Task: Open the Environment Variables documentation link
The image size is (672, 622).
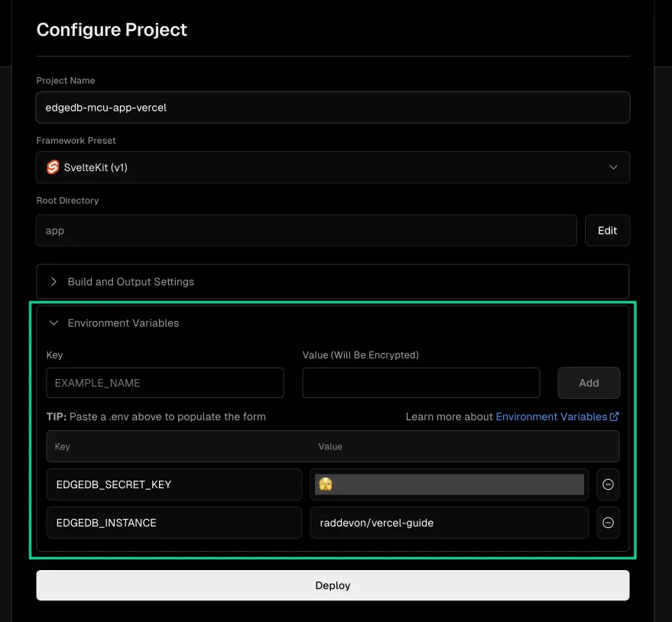Action: [553, 416]
